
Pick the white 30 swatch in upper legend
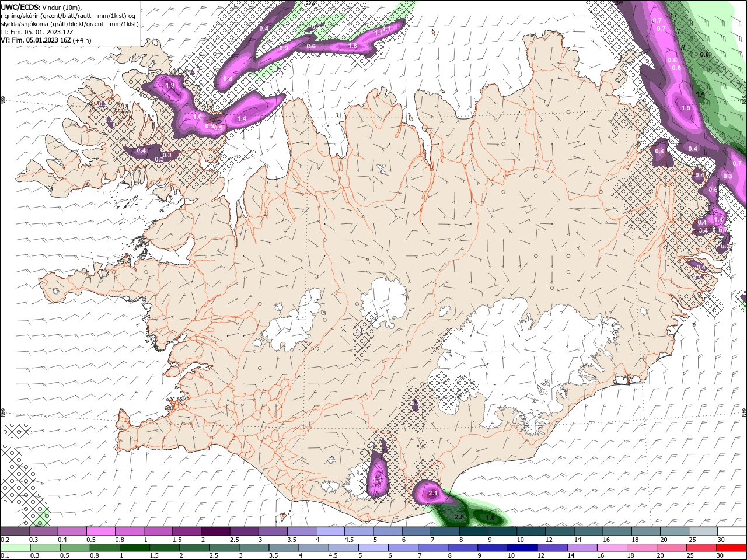tap(732, 531)
